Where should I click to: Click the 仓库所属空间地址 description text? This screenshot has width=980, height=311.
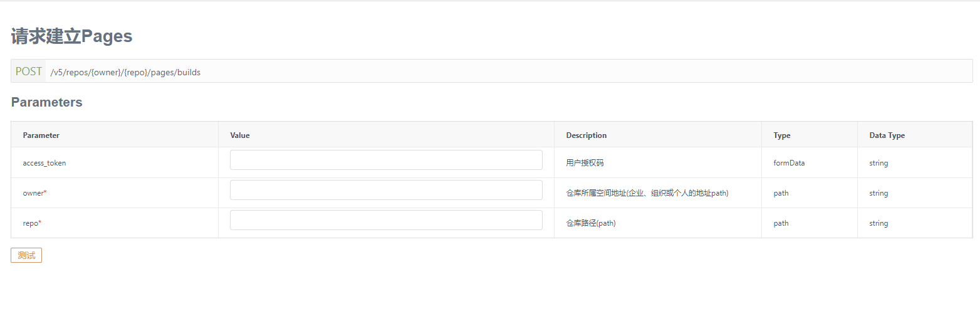click(x=647, y=193)
